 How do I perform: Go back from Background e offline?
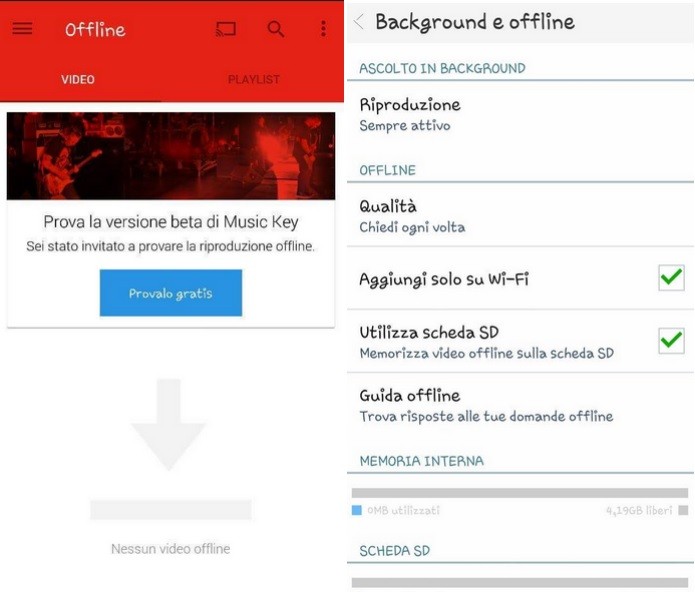pos(360,21)
